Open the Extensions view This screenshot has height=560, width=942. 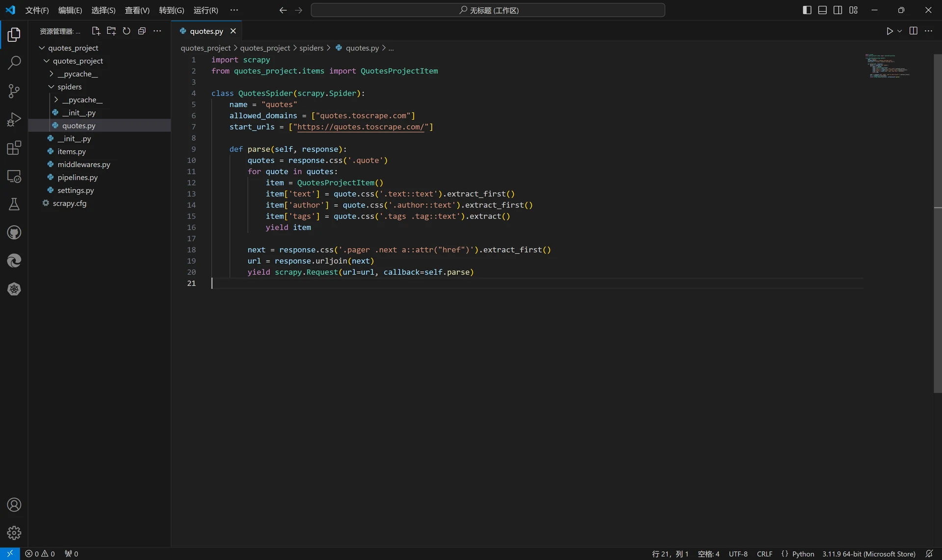click(x=14, y=148)
